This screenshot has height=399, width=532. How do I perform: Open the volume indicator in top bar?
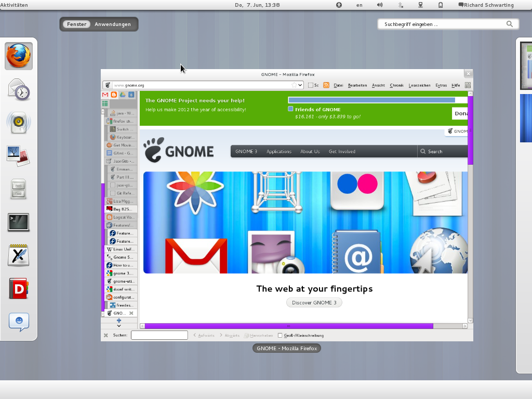point(380,5)
